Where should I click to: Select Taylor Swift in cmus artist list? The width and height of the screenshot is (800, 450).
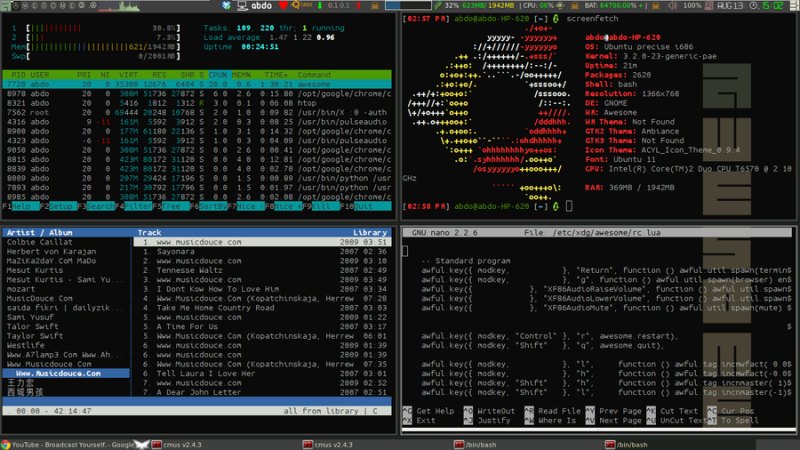click(35, 336)
